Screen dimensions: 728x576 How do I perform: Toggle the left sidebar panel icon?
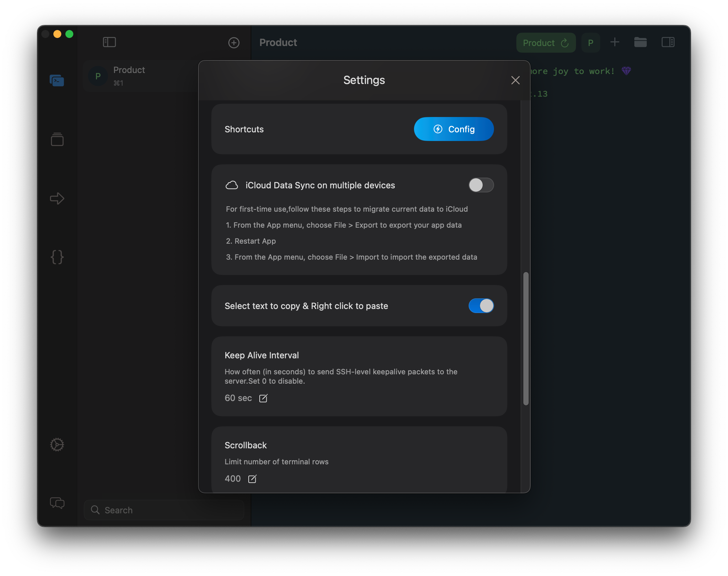pyautogui.click(x=109, y=42)
